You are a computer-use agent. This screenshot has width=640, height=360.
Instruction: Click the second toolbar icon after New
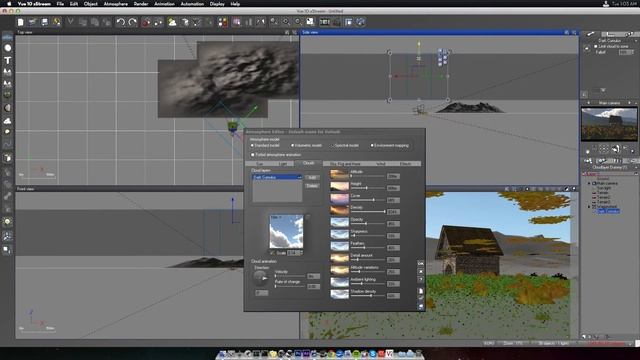[x=32, y=22]
